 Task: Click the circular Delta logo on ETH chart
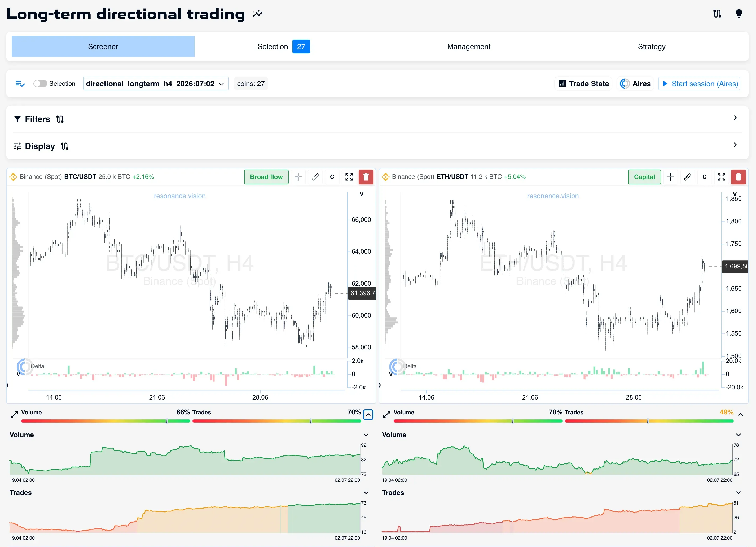click(397, 367)
